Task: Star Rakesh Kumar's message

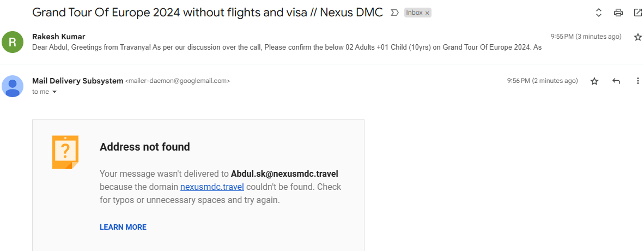Action: (638, 37)
